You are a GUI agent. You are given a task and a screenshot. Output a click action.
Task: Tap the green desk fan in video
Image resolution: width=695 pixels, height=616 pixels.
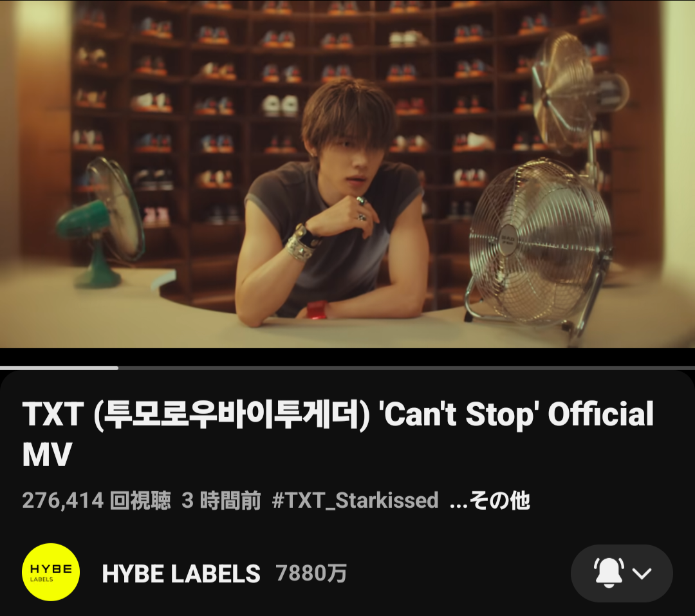tap(101, 221)
